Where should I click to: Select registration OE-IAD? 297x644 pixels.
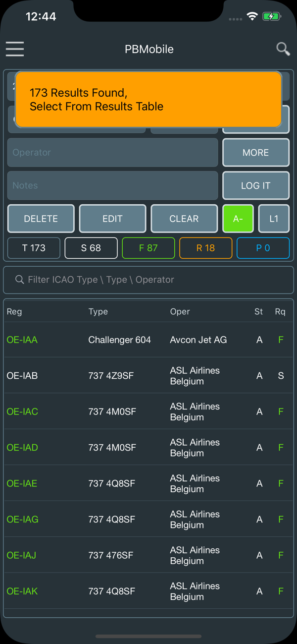[x=22, y=448]
